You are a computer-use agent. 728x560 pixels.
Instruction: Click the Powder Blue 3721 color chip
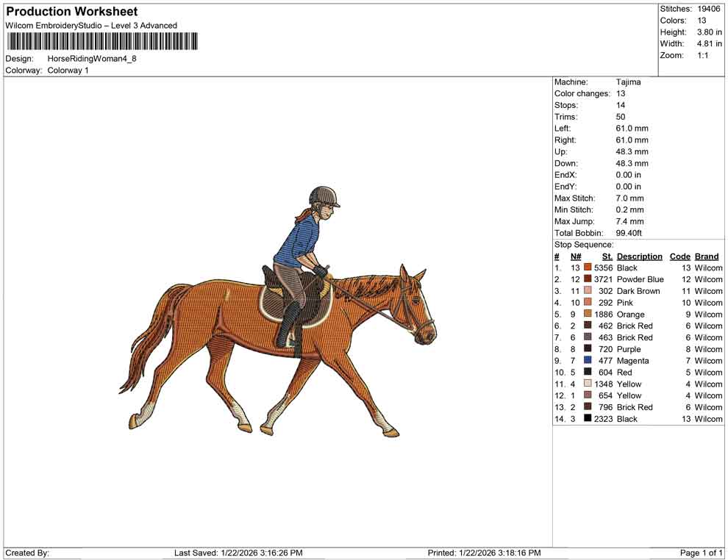[x=588, y=279]
